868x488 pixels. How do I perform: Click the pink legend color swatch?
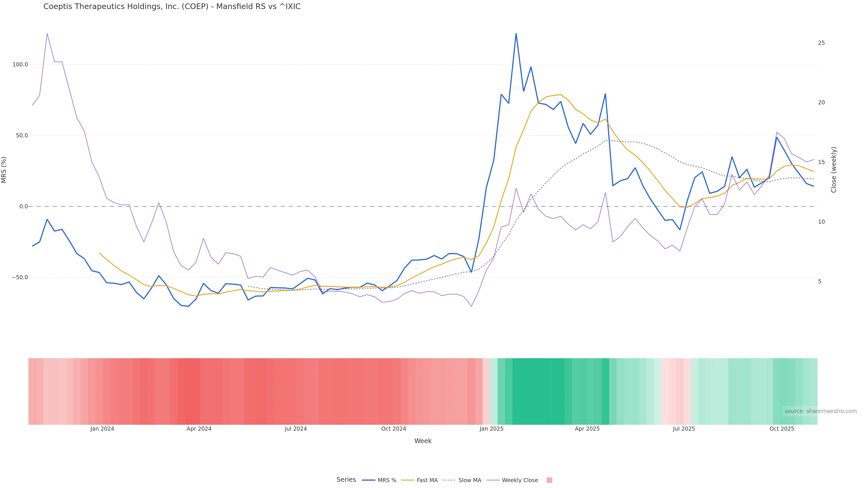tap(549, 480)
